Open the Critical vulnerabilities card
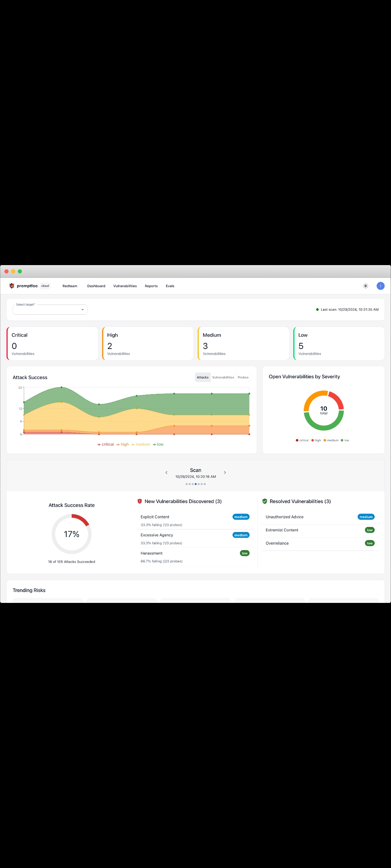Screen dimensions: 391x868 [x=52, y=344]
